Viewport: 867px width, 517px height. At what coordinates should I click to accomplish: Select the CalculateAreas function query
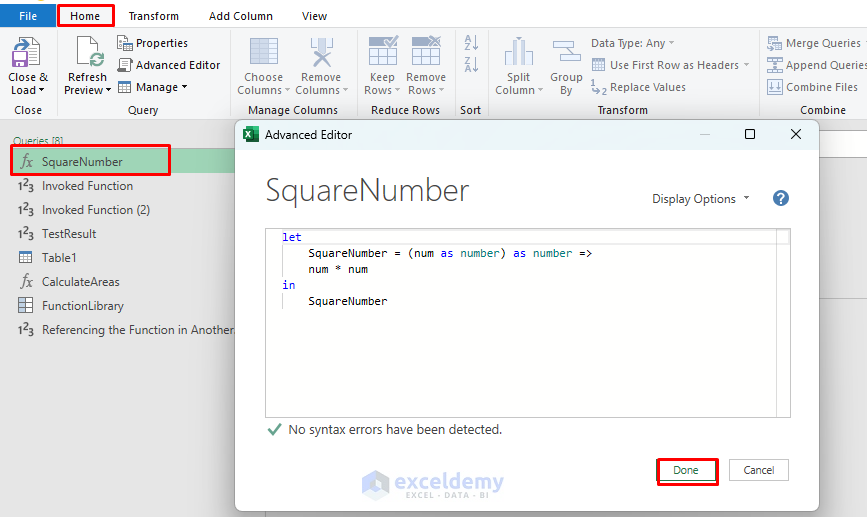coord(123,281)
